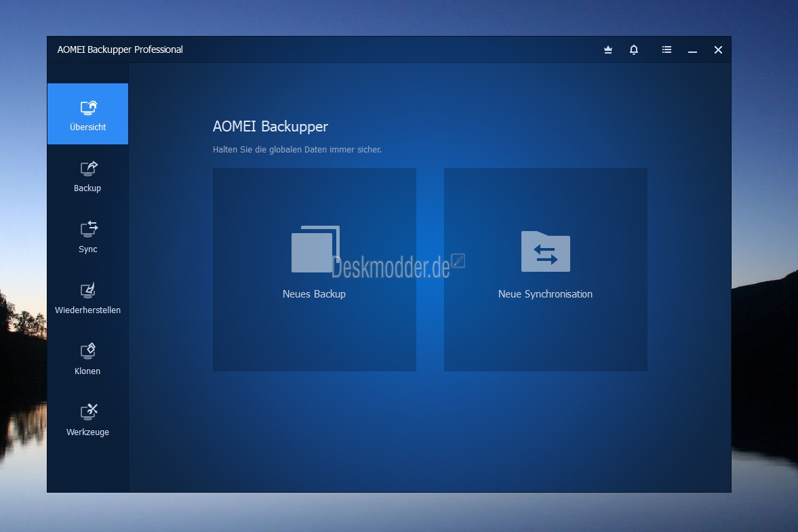
Task: Start a new backup with Neues Backup tile
Action: (315, 270)
